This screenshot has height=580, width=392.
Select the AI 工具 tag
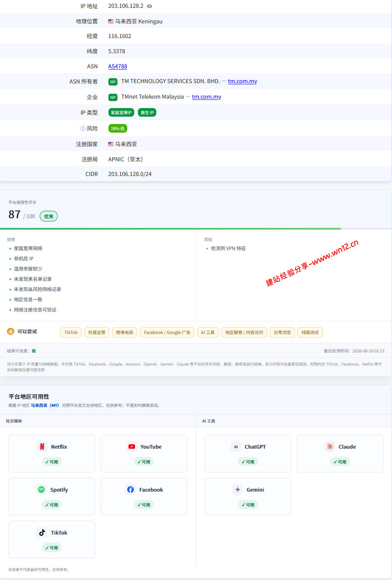point(208,332)
